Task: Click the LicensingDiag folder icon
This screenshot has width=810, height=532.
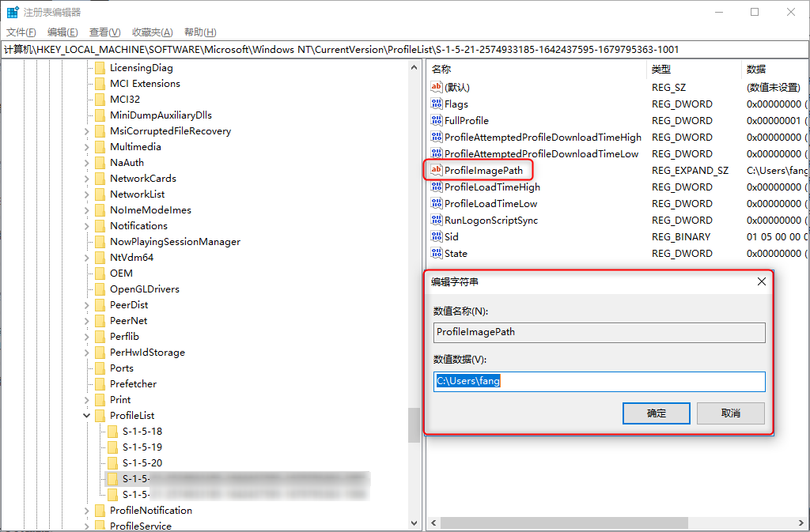Action: tap(100, 68)
